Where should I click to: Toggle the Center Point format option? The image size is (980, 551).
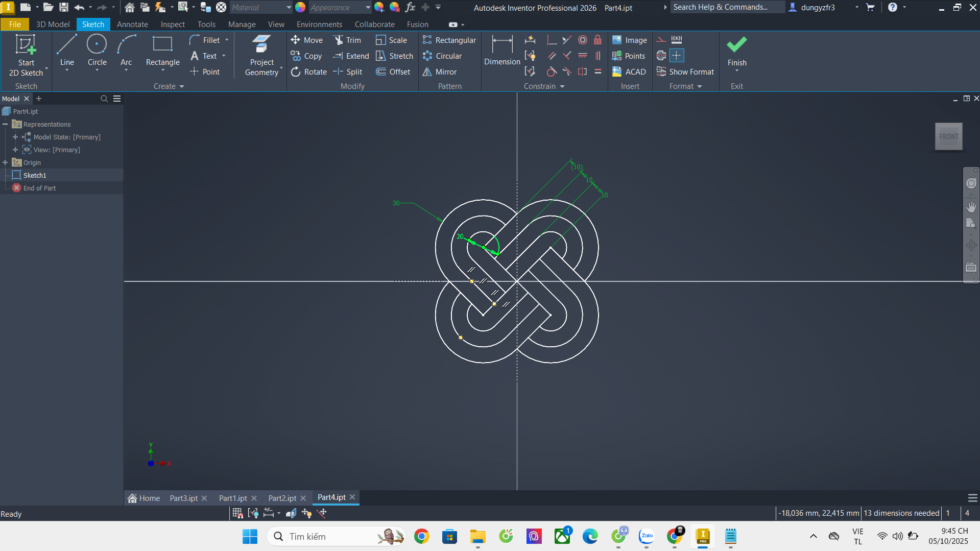(x=676, y=56)
